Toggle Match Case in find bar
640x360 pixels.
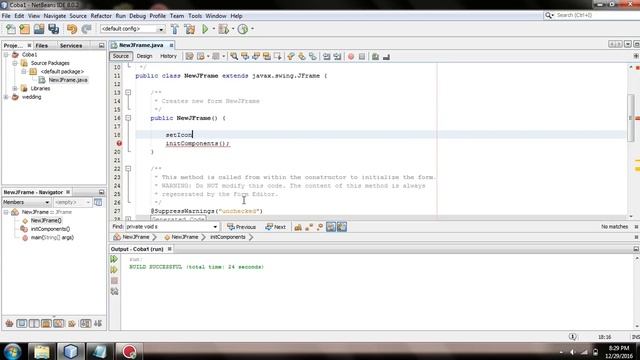[x=298, y=227]
